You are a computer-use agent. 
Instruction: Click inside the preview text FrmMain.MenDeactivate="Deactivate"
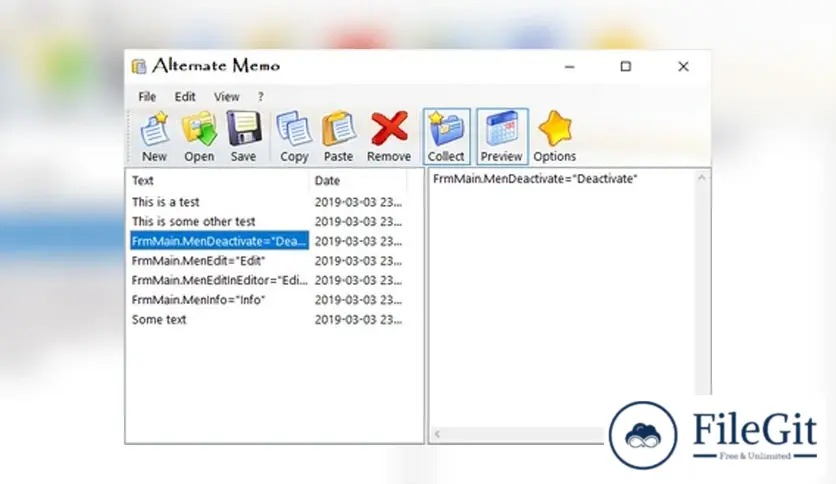click(535, 179)
